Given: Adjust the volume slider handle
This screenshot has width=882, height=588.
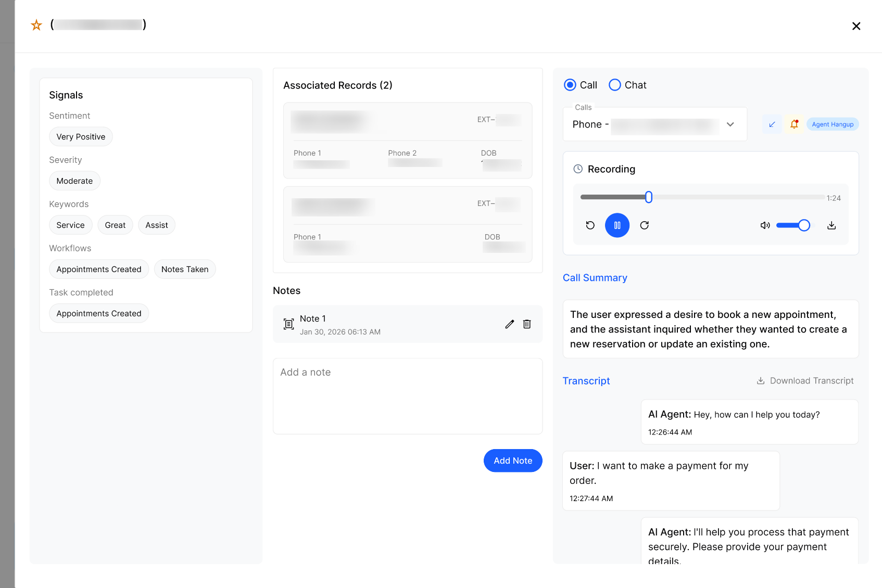Looking at the screenshot, I should 804,225.
